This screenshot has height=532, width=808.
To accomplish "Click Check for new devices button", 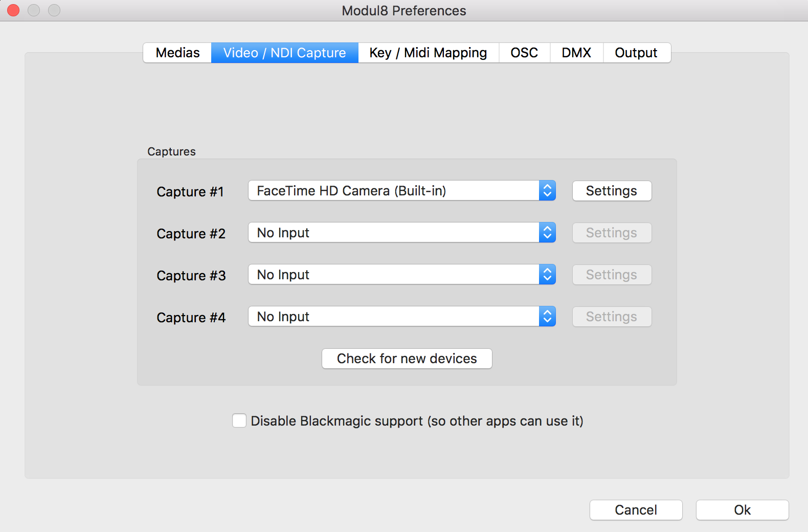I will pyautogui.click(x=407, y=359).
